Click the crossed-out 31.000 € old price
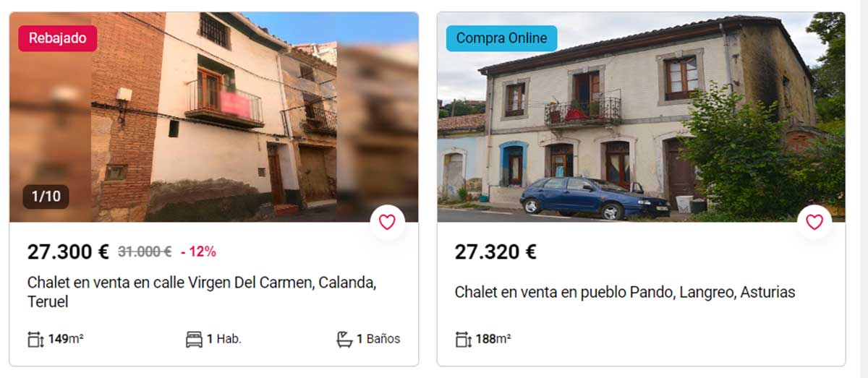 point(145,252)
